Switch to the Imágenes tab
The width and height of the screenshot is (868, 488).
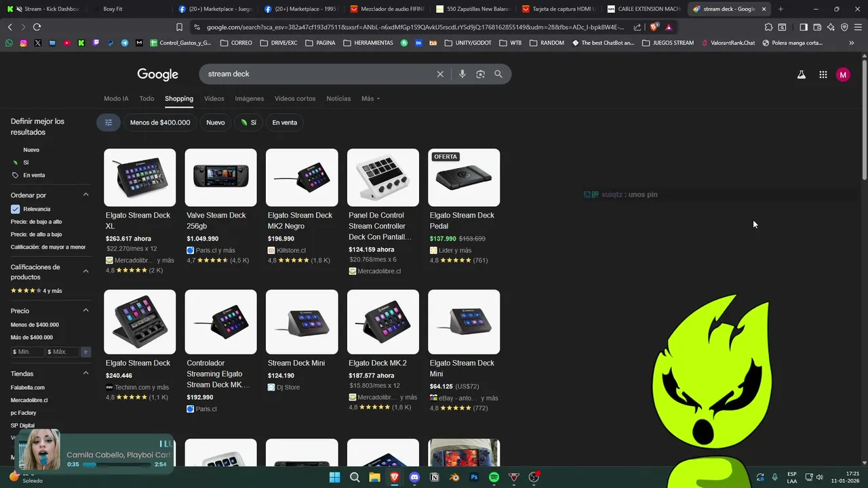click(x=250, y=99)
